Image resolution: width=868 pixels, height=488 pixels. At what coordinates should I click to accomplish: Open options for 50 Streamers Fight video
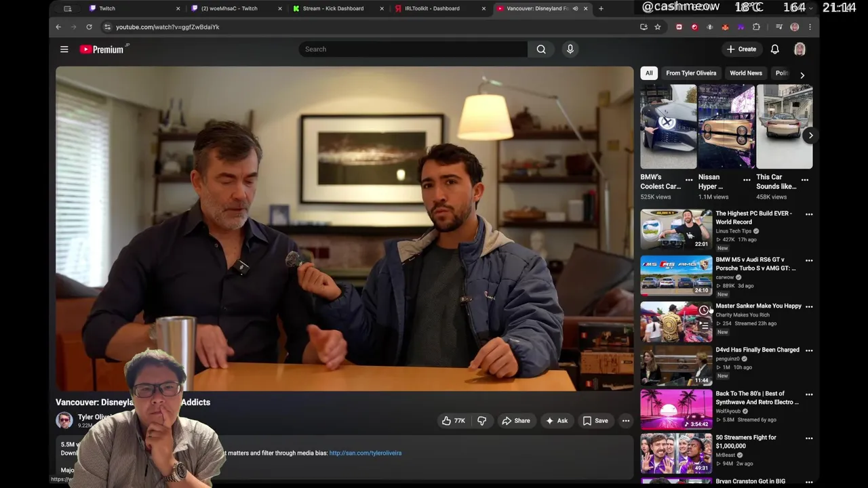(x=808, y=439)
